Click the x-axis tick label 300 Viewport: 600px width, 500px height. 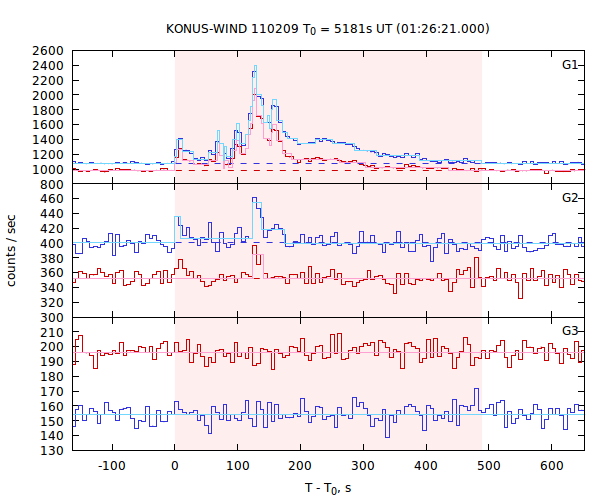(363, 466)
